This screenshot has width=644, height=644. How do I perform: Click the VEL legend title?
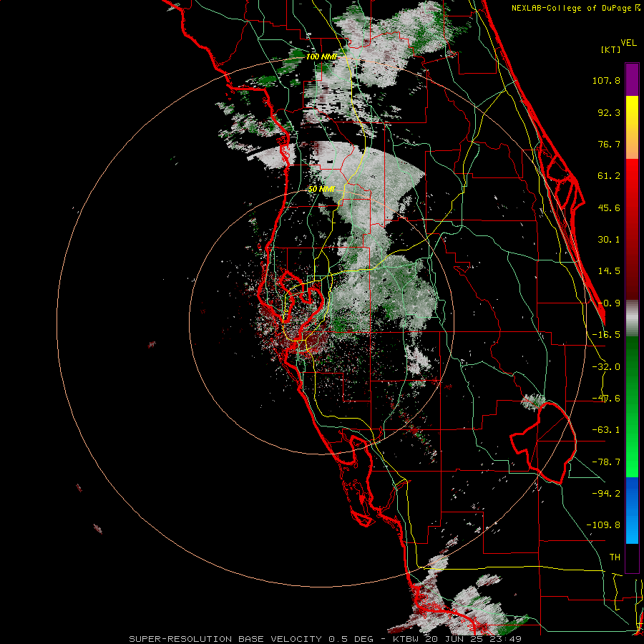pos(629,43)
